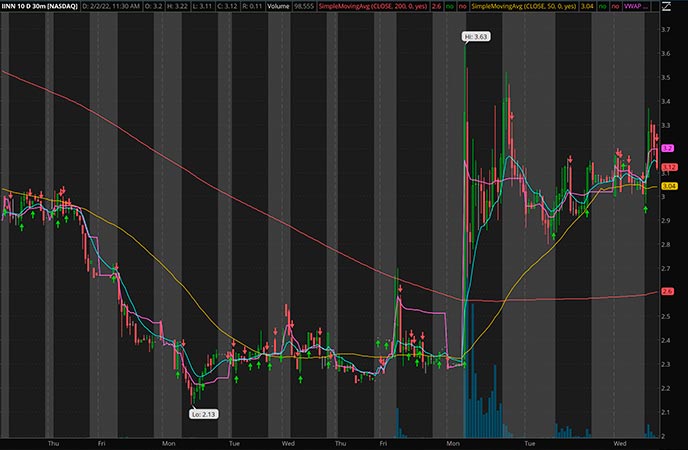Click the Lo: 2.13 price bubble
The width and height of the screenshot is (688, 450).
click(203, 413)
